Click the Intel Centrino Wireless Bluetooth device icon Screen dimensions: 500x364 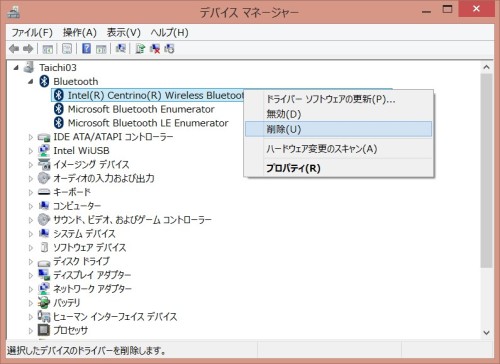pyautogui.click(x=59, y=95)
